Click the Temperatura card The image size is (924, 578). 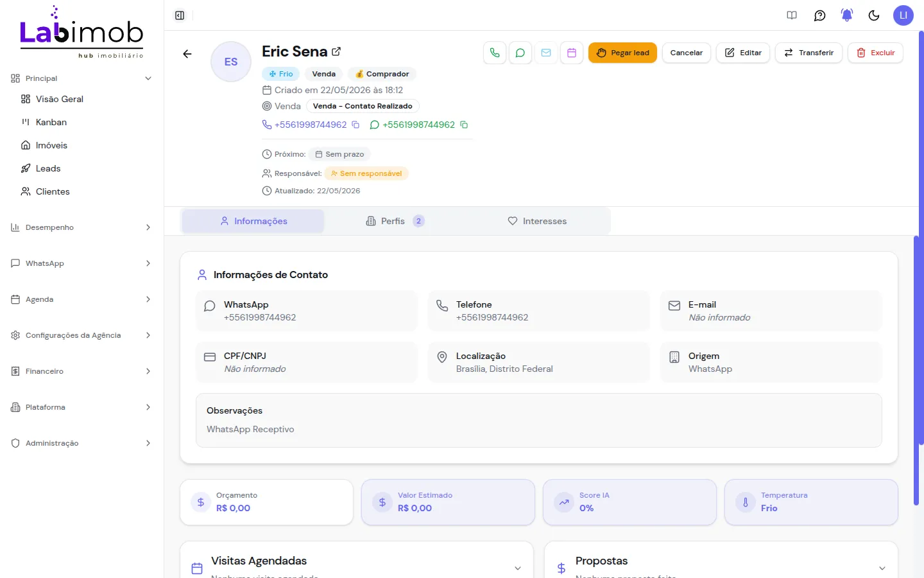(x=811, y=502)
